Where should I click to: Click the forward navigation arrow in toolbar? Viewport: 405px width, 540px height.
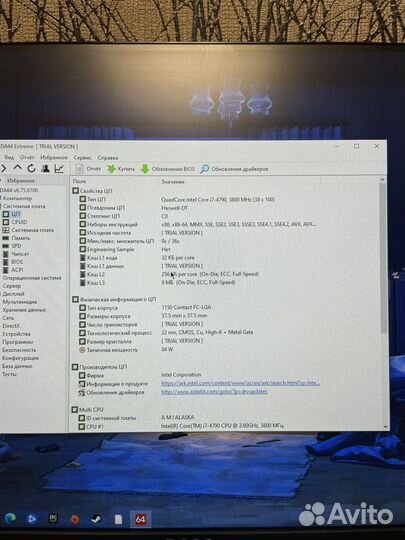pos(3,168)
